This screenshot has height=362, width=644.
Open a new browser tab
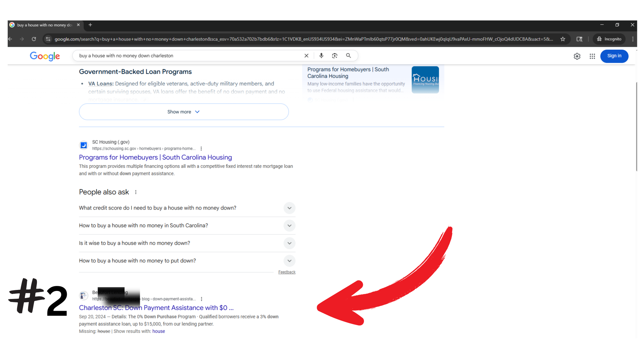coord(90,25)
